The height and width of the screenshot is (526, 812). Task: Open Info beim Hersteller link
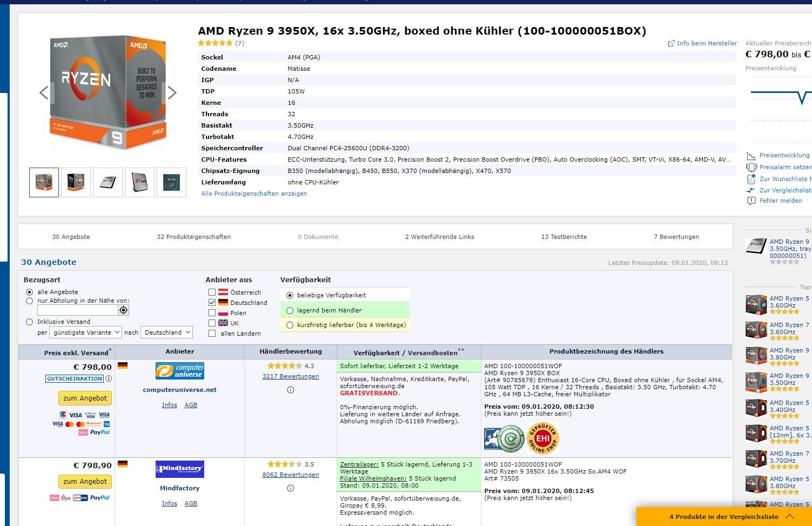pyautogui.click(x=702, y=43)
